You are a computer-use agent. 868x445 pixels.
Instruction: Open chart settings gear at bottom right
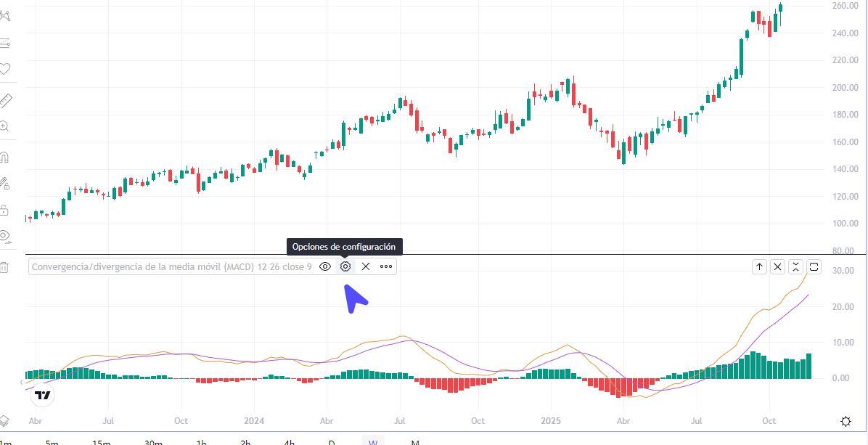846,422
